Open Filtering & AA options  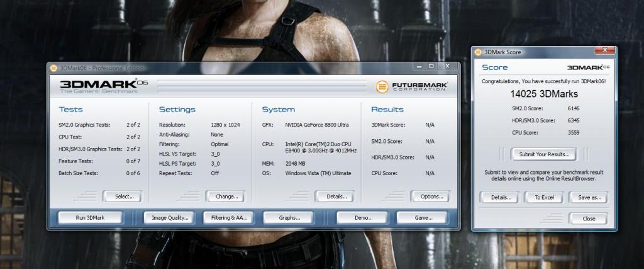(x=229, y=217)
